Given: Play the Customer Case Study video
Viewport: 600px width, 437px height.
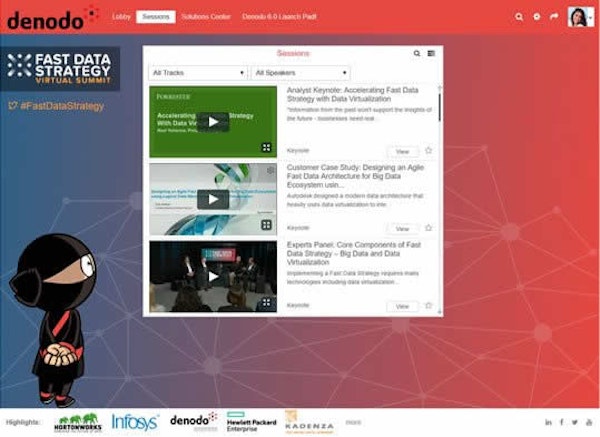Looking at the screenshot, I should (213, 199).
